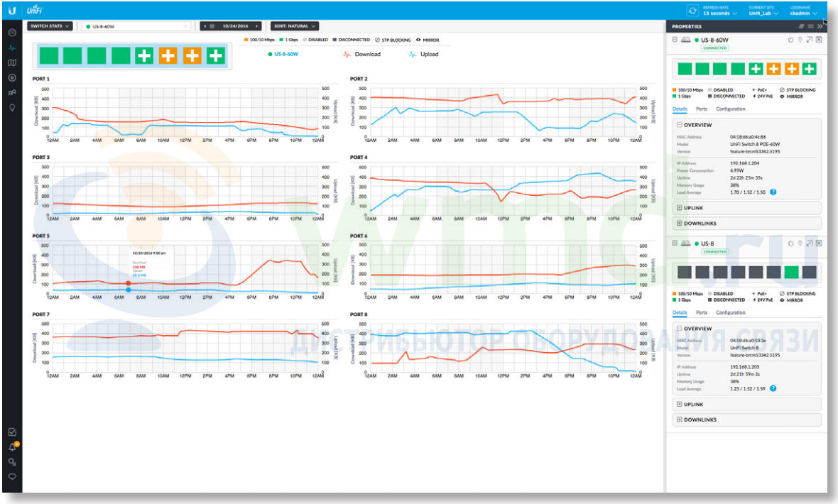Screen dimensions: 838x504
Task: Click the list view icon in the Properties header
Action: (x=811, y=26)
